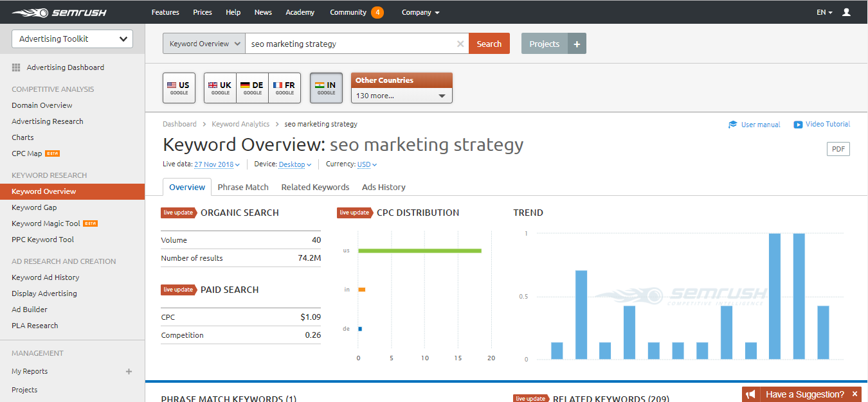
Task: Click the Advertising Dashboard grid icon
Action: (x=16, y=67)
